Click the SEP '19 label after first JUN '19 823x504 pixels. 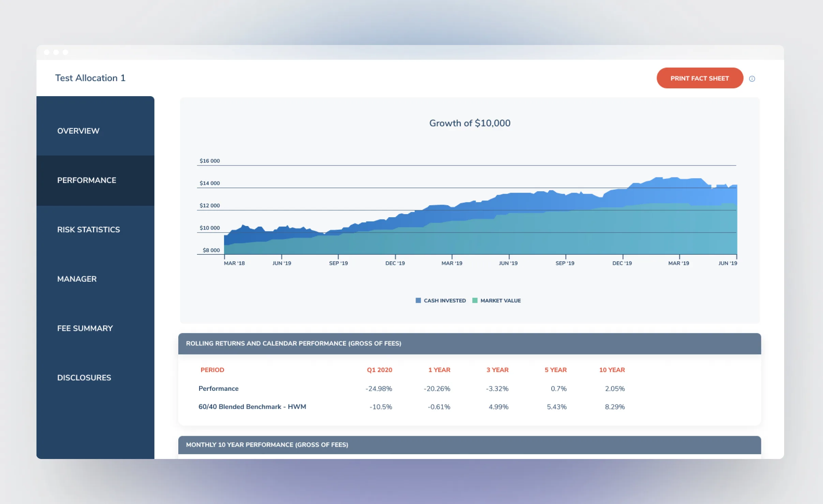point(338,263)
